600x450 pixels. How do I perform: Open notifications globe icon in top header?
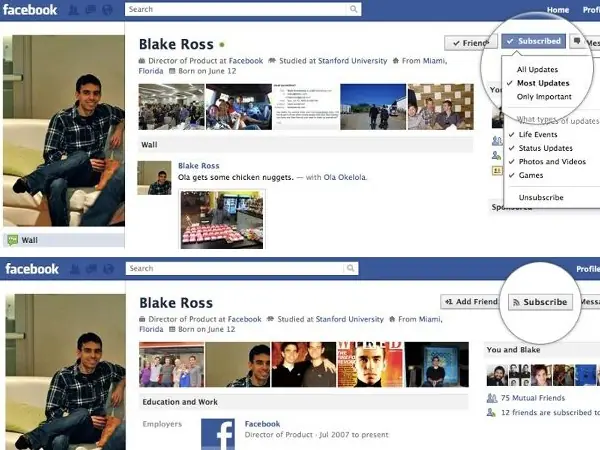(107, 10)
